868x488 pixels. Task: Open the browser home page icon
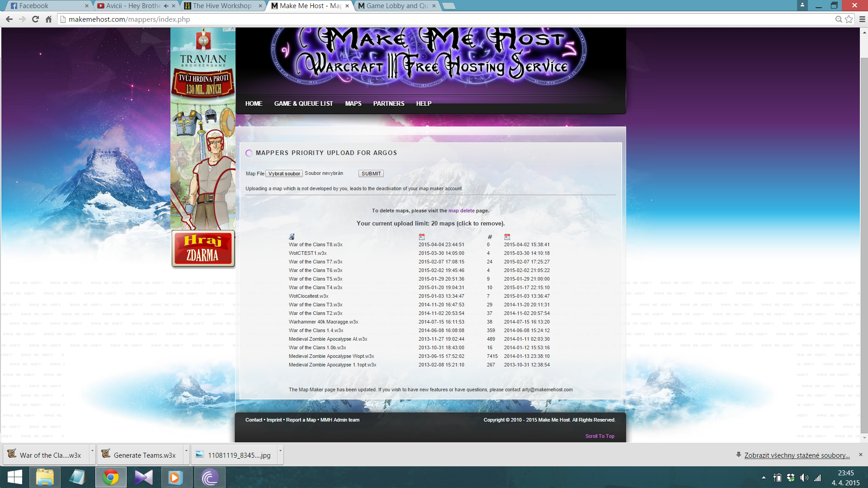(x=49, y=19)
